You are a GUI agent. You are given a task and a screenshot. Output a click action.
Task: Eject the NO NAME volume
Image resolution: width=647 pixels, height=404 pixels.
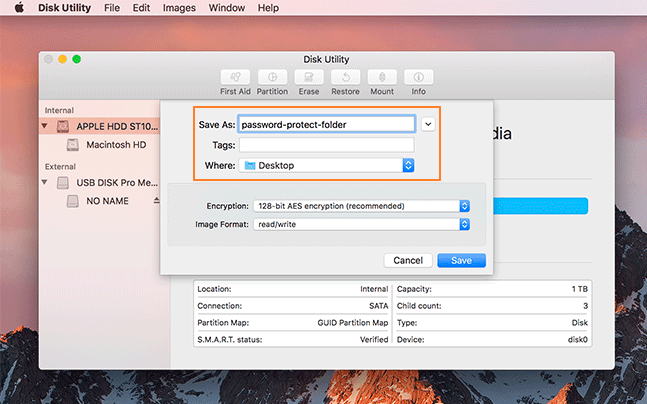pos(156,201)
